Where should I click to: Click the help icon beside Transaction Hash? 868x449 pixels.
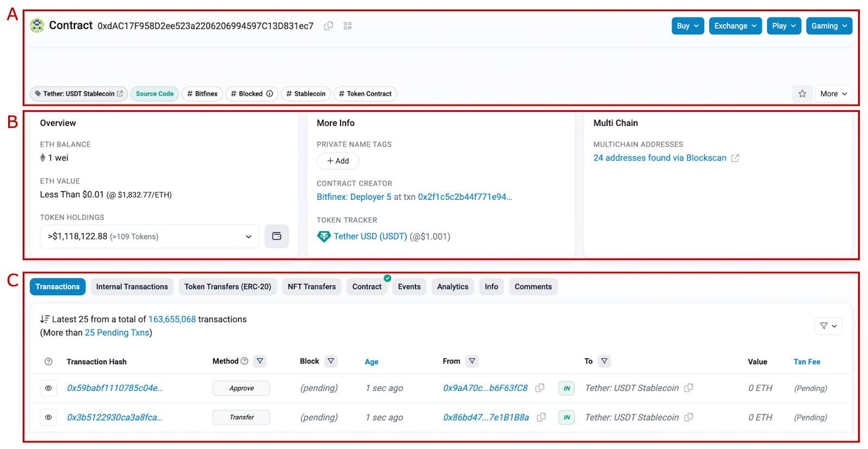click(48, 362)
